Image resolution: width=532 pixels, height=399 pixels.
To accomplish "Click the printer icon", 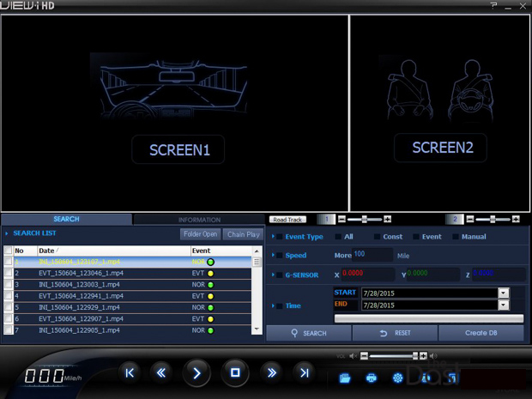I will [x=371, y=378].
